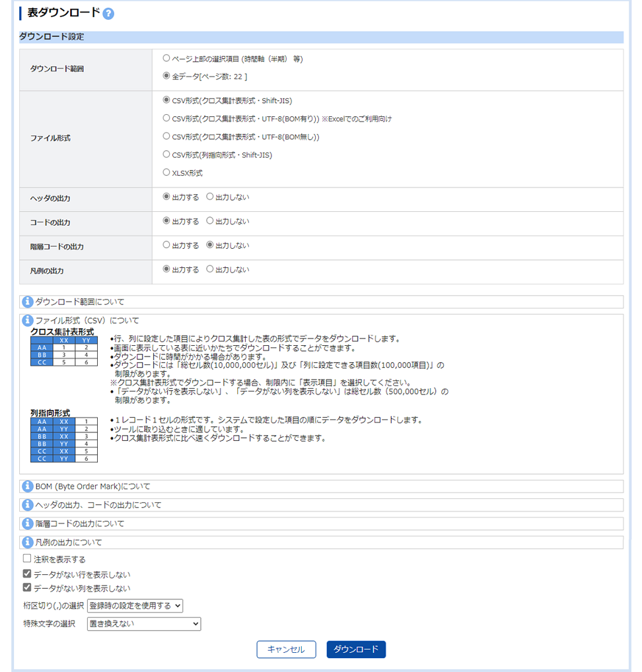Click the ファイル形式 row label
The width and height of the screenshot is (642, 672).
50,138
